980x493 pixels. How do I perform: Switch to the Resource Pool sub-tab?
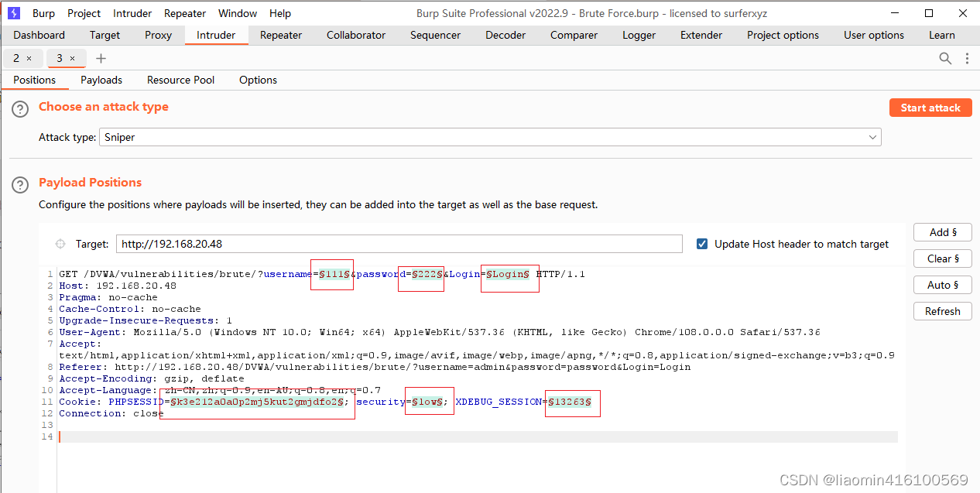click(181, 80)
